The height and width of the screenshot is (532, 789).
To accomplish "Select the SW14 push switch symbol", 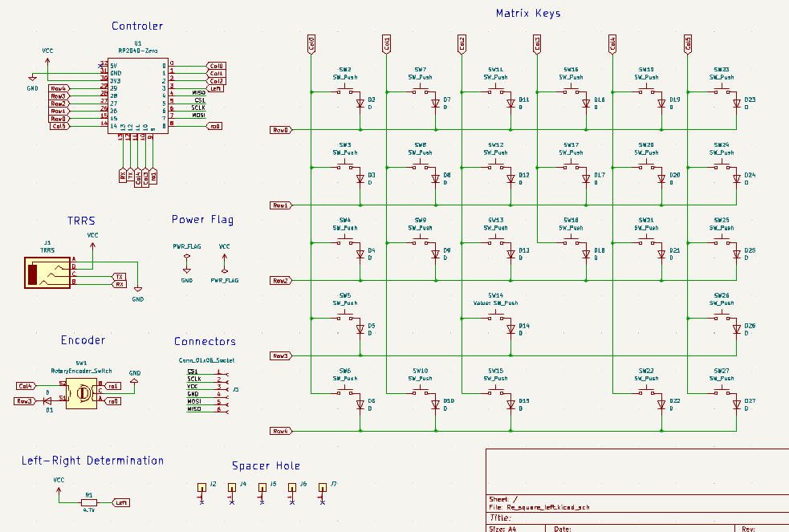I will tap(498, 318).
